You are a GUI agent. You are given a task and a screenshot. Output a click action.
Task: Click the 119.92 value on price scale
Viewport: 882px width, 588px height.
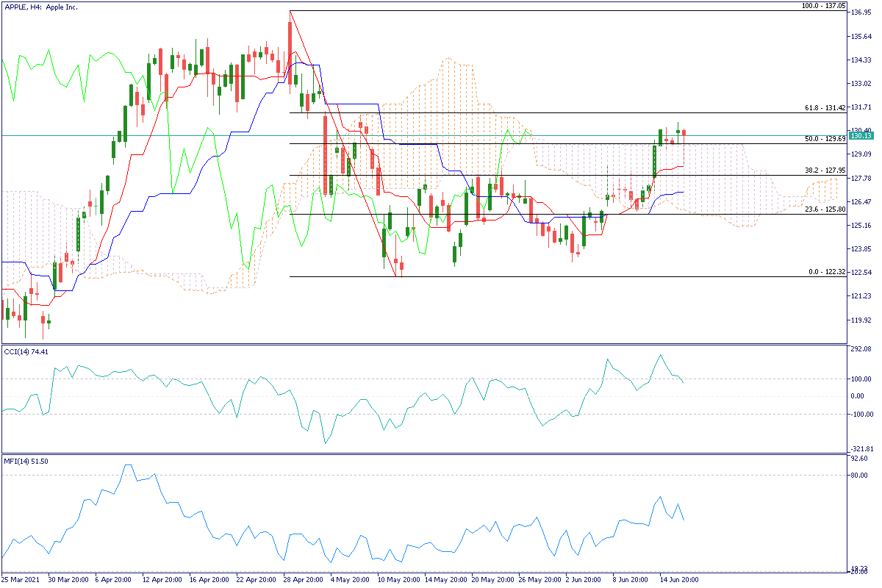tap(860, 320)
